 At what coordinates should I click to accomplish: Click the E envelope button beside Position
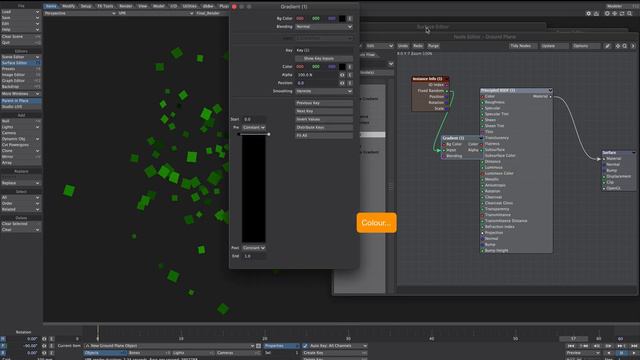point(350,83)
